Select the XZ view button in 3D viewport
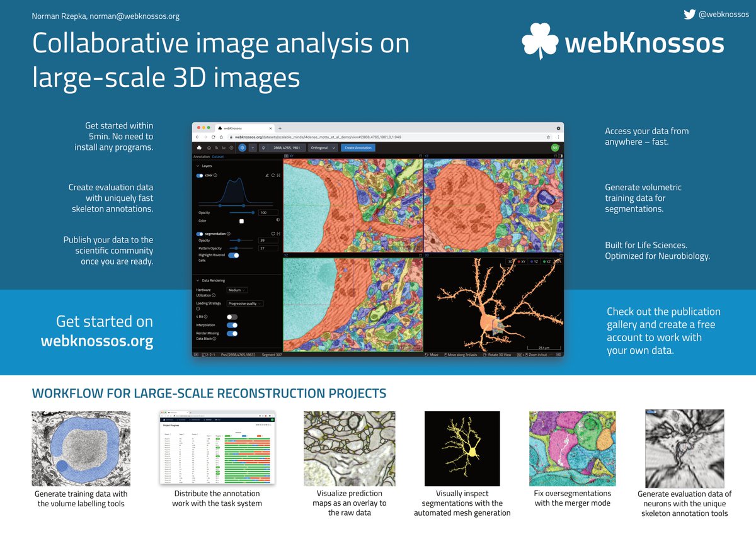This screenshot has height=534, width=756. pos(547,261)
